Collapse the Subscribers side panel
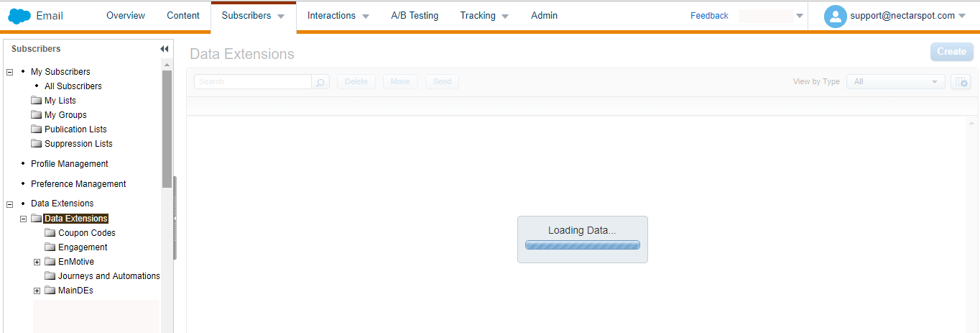This screenshot has width=980, height=333. point(164,49)
